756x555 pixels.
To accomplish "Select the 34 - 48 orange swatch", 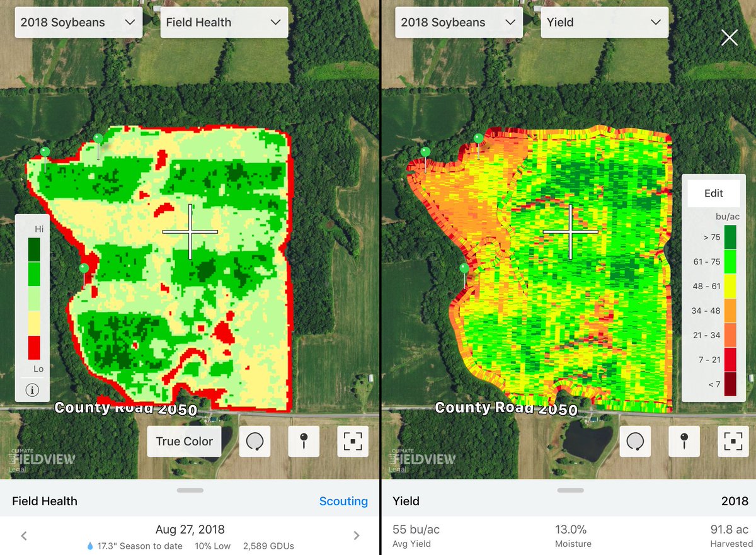I will 730,311.
